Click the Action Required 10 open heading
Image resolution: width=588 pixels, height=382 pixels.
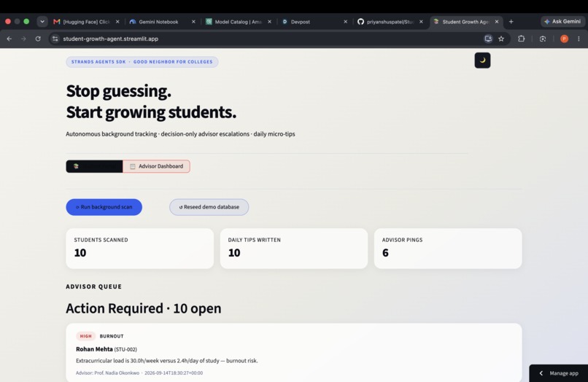(144, 308)
